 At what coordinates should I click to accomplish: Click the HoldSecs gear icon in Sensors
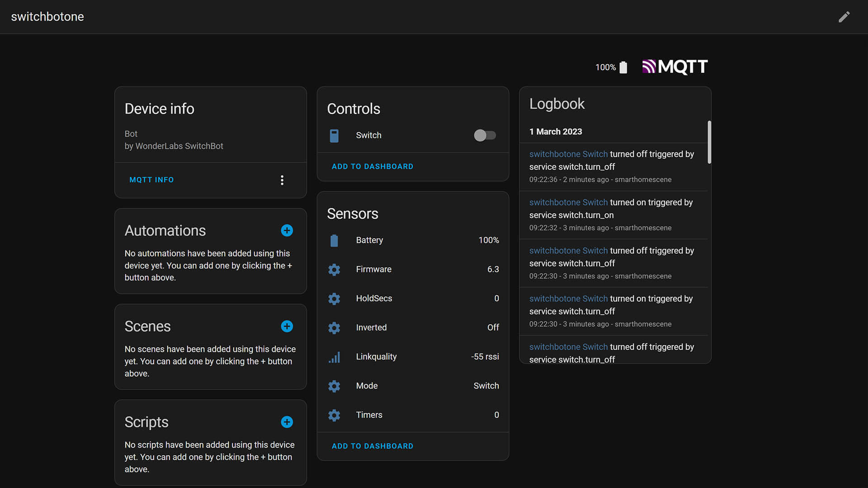[x=335, y=299]
